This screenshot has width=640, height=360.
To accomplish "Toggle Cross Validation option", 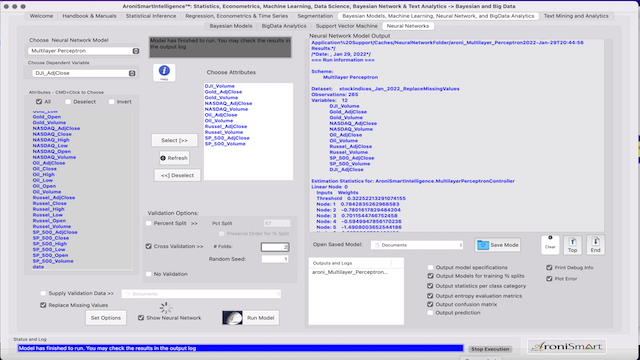I will pos(149,246).
